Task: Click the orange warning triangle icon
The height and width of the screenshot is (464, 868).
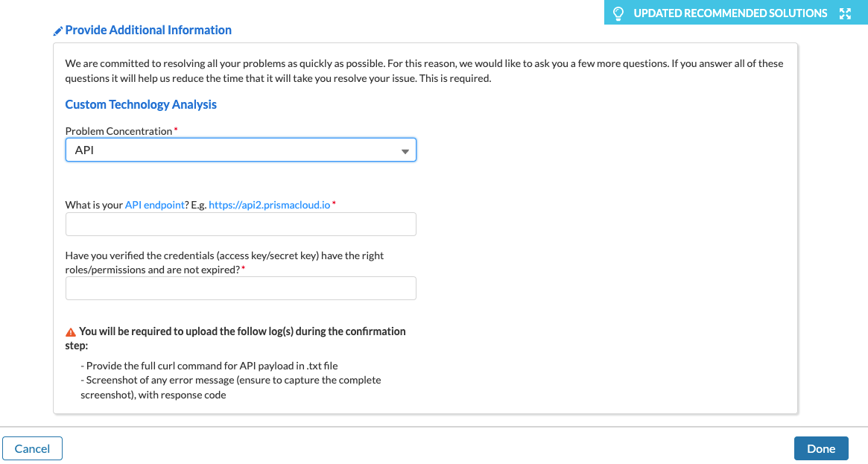Action: click(x=71, y=331)
